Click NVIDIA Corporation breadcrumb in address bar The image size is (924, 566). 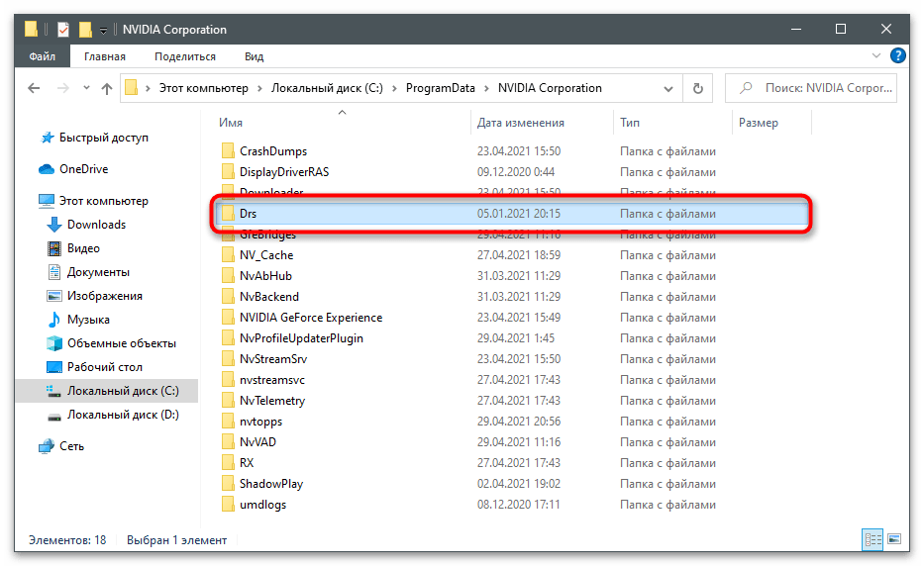(550, 88)
